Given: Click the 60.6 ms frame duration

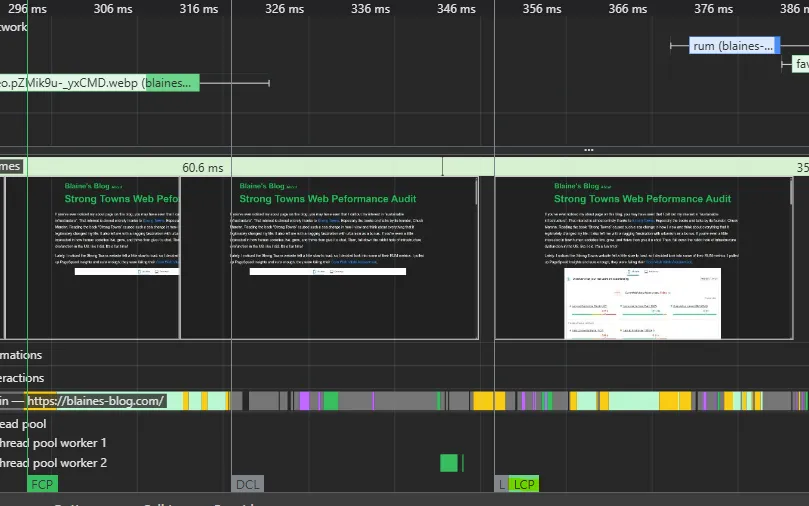Looking at the screenshot, I should [202, 168].
